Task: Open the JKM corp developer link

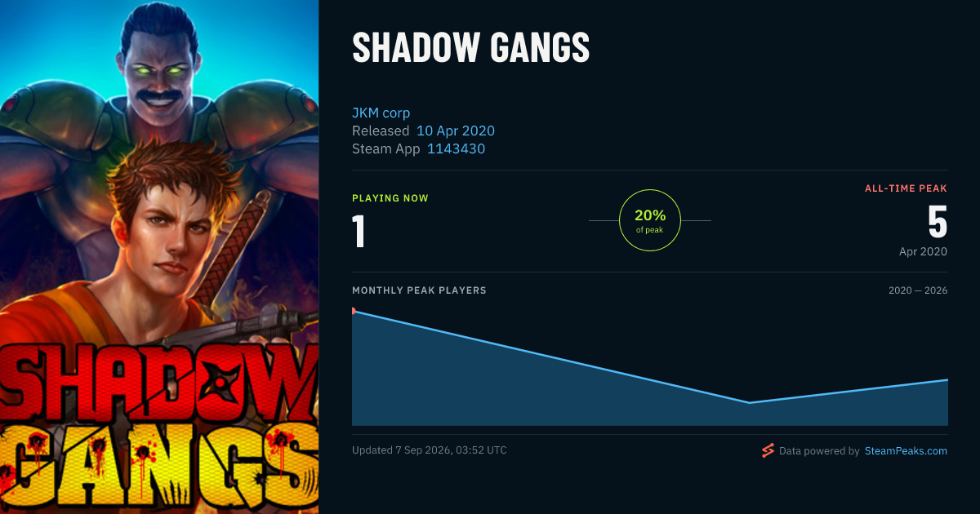Action: pos(381,113)
